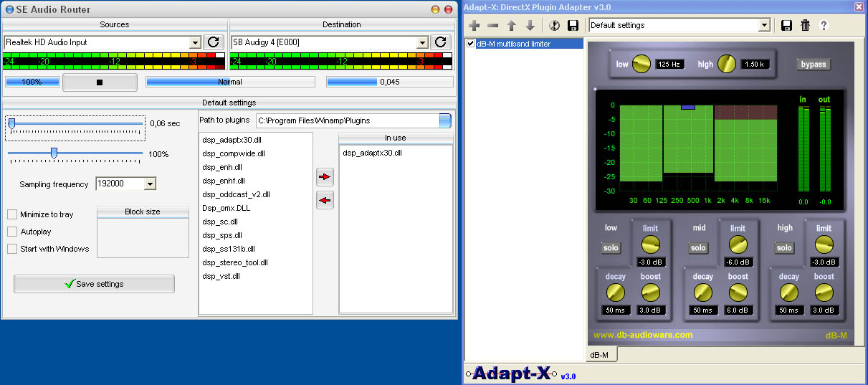Select dsp_enh.dll in plugin list

tap(222, 167)
